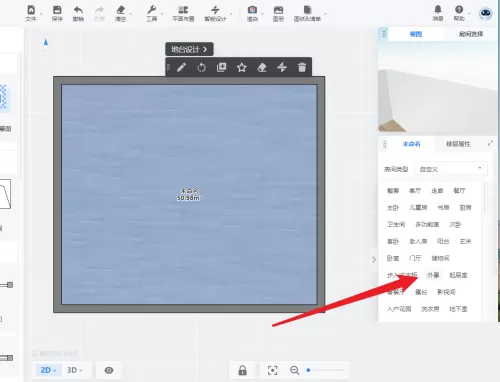Click the fit-to-screen focus icon at bottom
Viewport: 500px width, 382px height.
(x=273, y=370)
